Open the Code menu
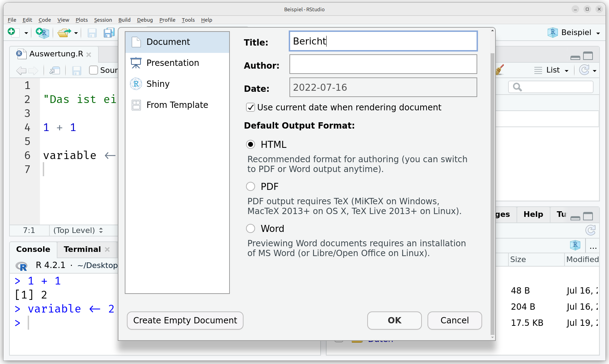Image resolution: width=609 pixels, height=364 pixels. coord(45,20)
